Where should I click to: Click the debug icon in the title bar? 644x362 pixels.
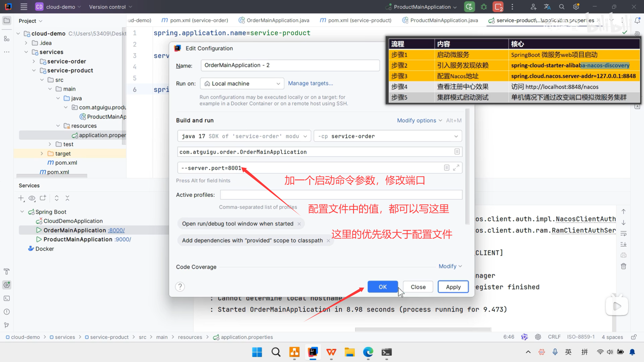coord(483,7)
